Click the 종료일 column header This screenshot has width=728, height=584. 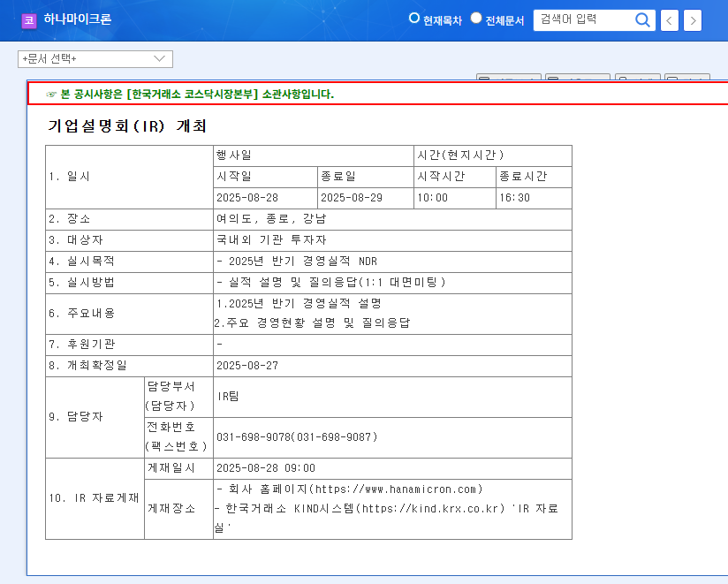coord(366,177)
